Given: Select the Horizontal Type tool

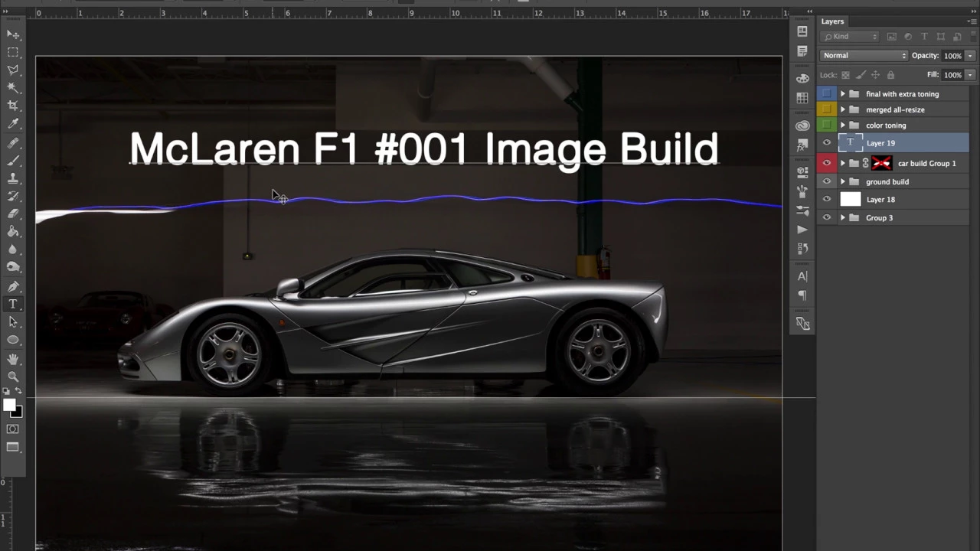Looking at the screenshot, I should click(13, 305).
